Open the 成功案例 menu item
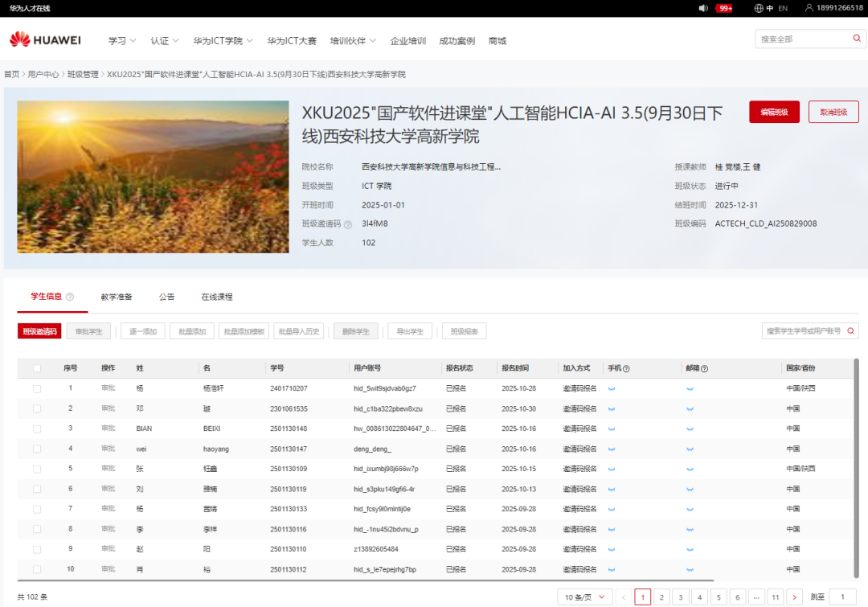Screen dimensions: 868x607 457,40
